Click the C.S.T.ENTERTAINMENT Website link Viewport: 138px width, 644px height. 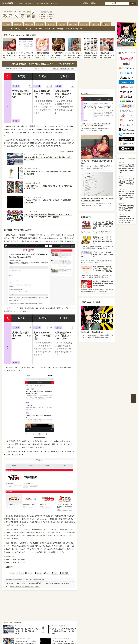pyautogui.click(x=66, y=583)
